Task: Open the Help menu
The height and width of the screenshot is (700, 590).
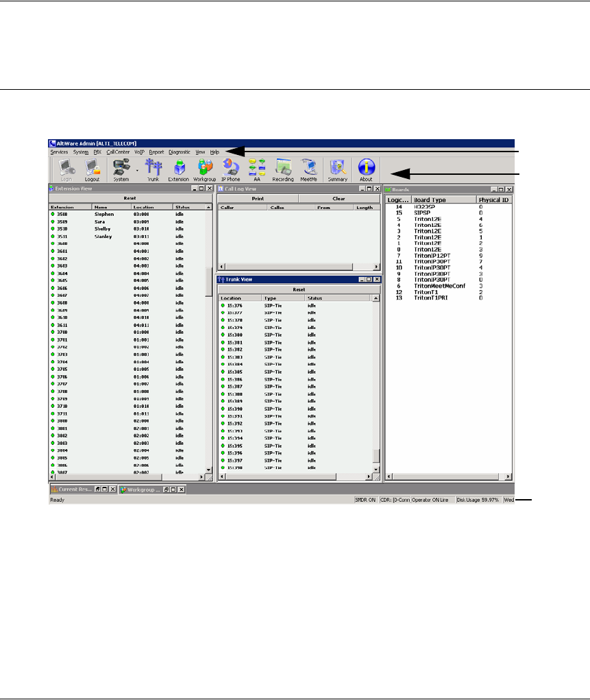Action: [x=214, y=152]
